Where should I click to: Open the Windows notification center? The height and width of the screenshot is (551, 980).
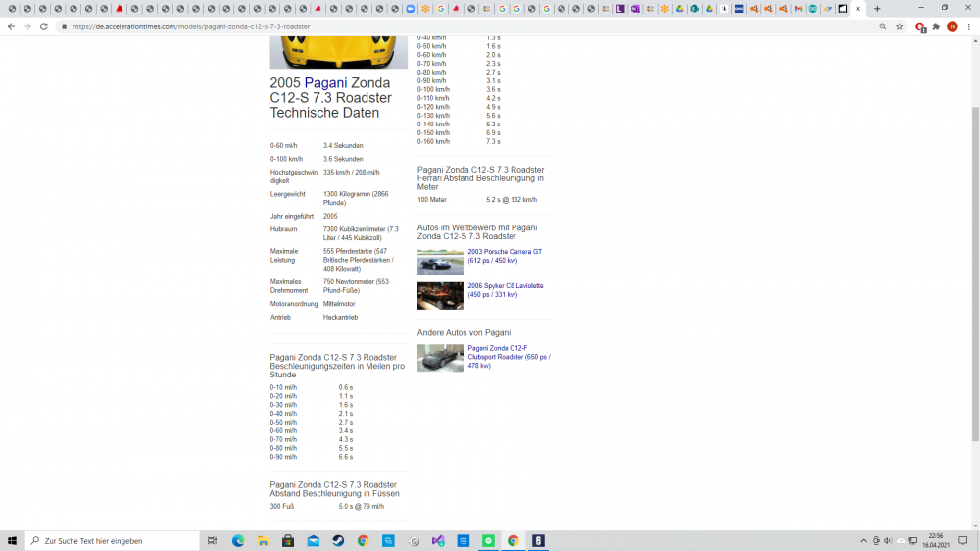(x=963, y=541)
